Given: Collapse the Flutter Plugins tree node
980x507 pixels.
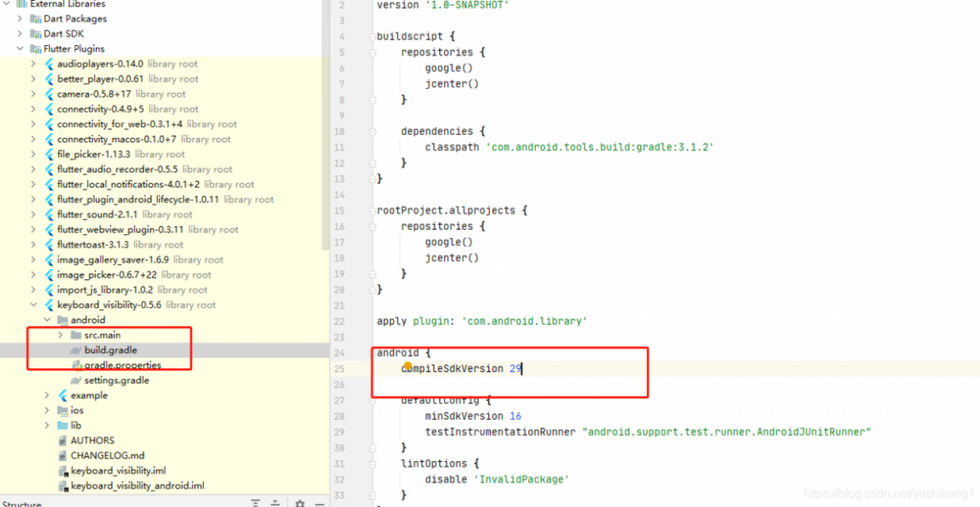Looking at the screenshot, I should pyautogui.click(x=20, y=49).
